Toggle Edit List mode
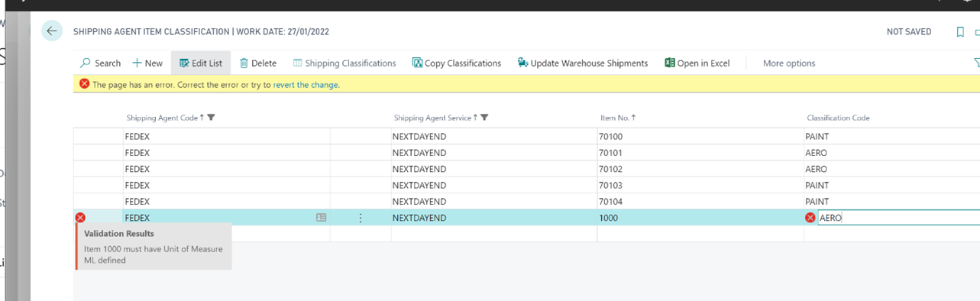This screenshot has height=301, width=980. (x=201, y=63)
